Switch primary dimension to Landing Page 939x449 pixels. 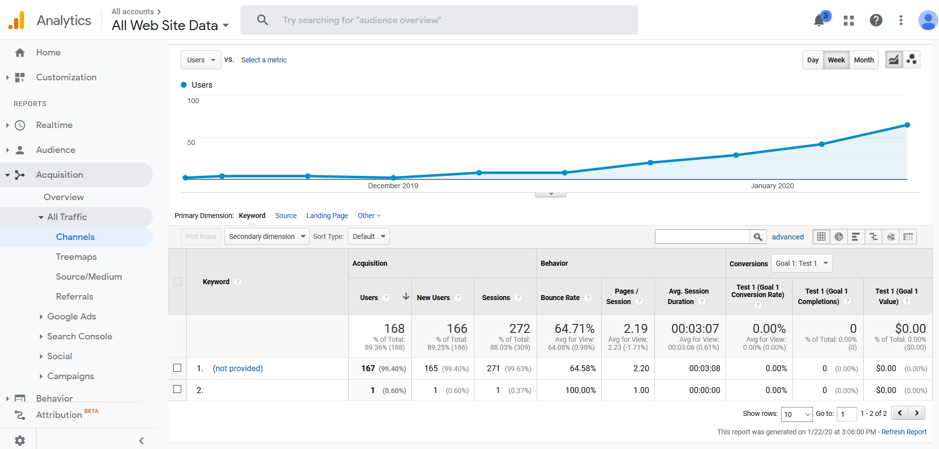point(327,216)
